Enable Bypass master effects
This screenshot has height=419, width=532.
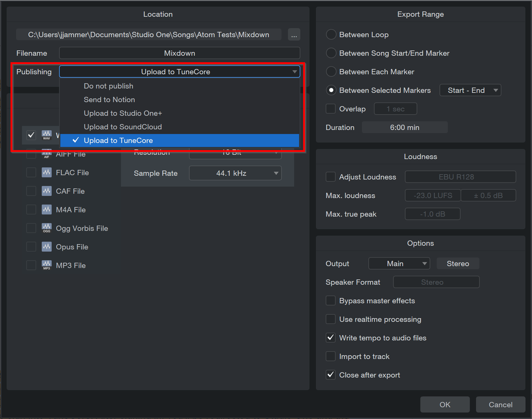tap(331, 300)
